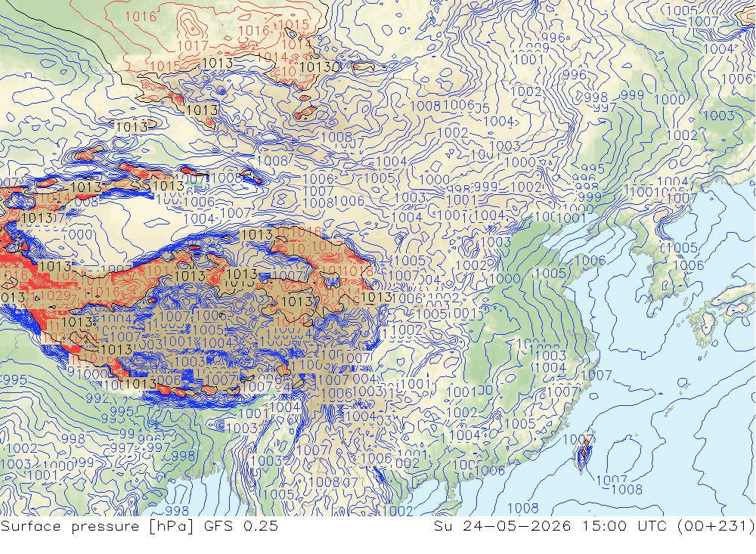Click the blue '992' pressure label
This screenshot has width=756, height=554.
[98, 398]
